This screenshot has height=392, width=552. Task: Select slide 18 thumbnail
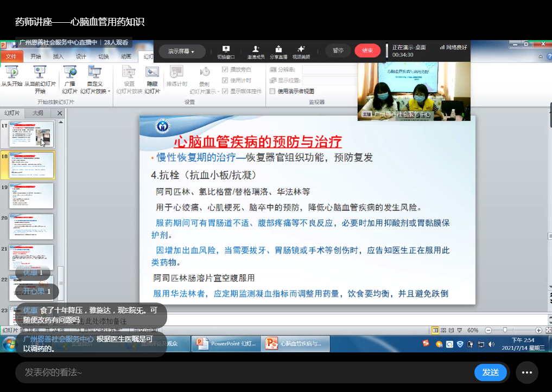(31, 165)
